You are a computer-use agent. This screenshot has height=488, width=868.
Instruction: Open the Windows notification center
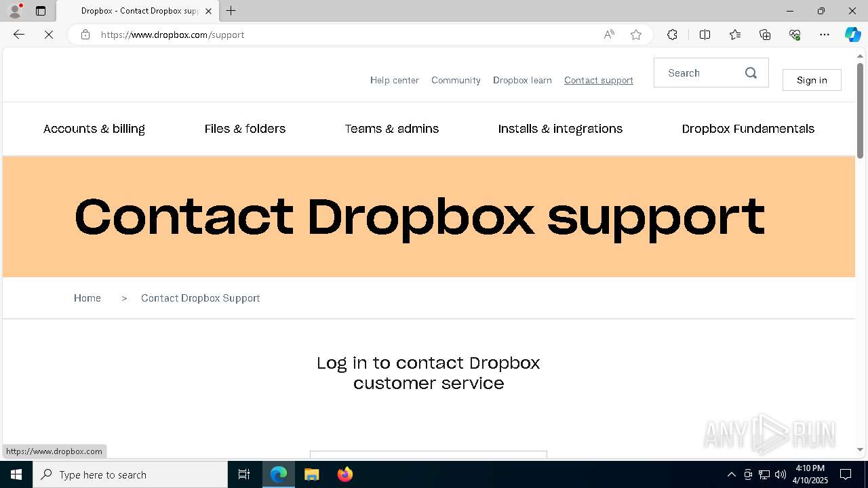pyautogui.click(x=846, y=474)
